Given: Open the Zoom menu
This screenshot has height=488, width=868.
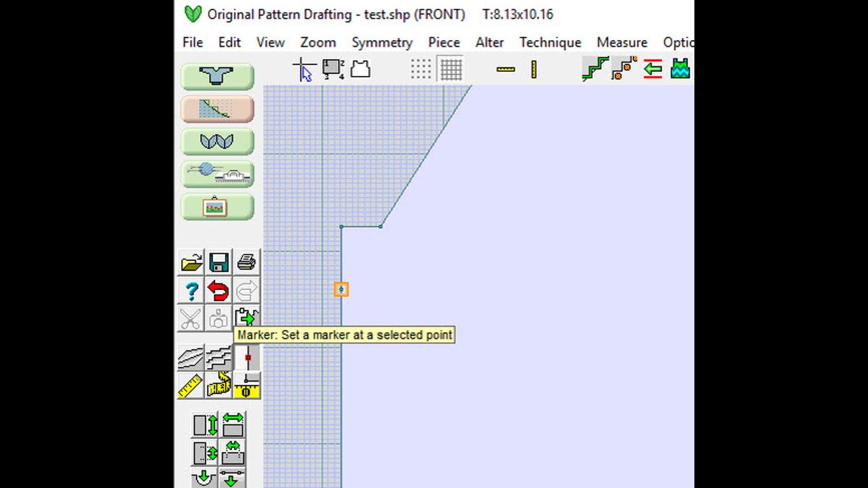Looking at the screenshot, I should 318,42.
